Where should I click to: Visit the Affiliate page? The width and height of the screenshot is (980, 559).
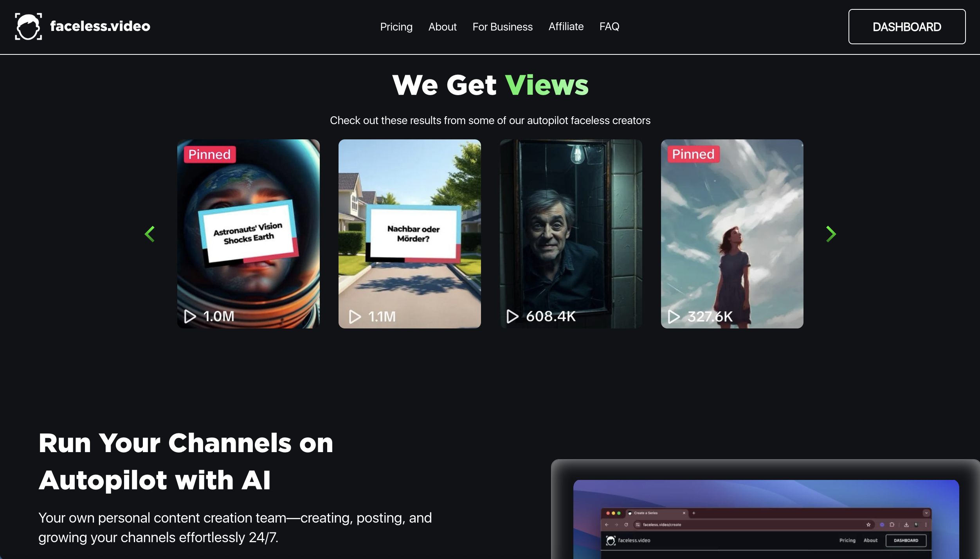[566, 27]
